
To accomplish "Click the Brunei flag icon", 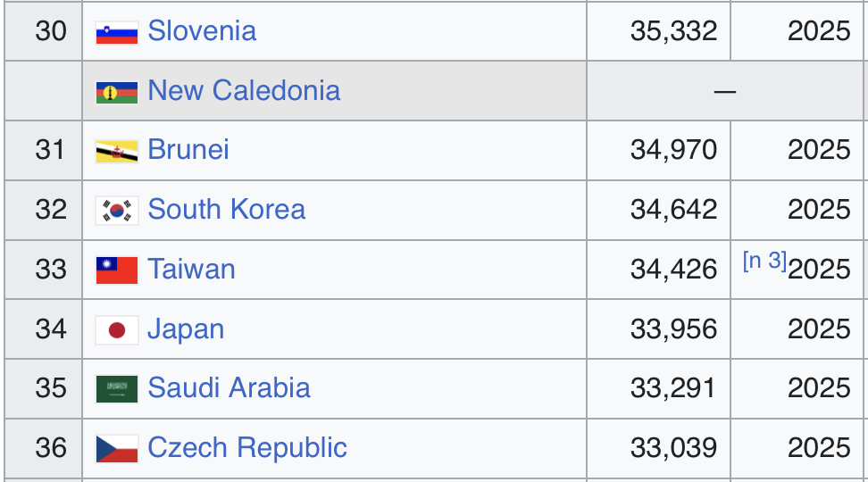I will point(117,152).
